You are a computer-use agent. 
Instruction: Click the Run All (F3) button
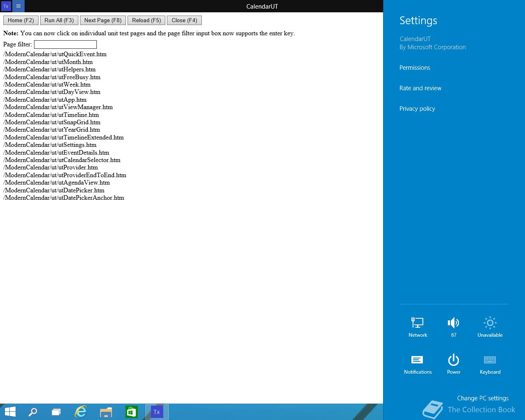(x=59, y=21)
